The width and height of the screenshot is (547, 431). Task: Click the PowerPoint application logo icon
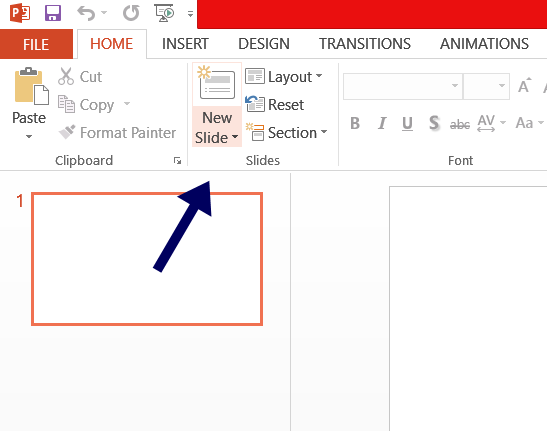(x=20, y=13)
